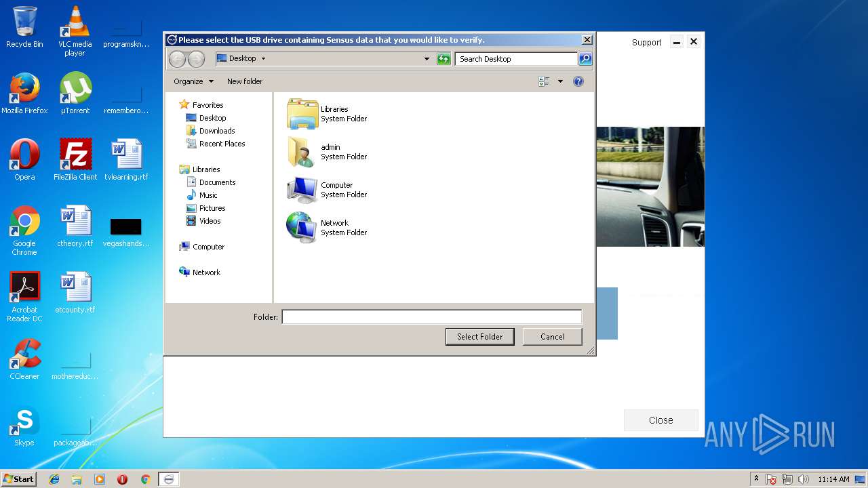Launch Skype desktop shortcut
This screenshot has height=488, width=868.
click(x=24, y=426)
